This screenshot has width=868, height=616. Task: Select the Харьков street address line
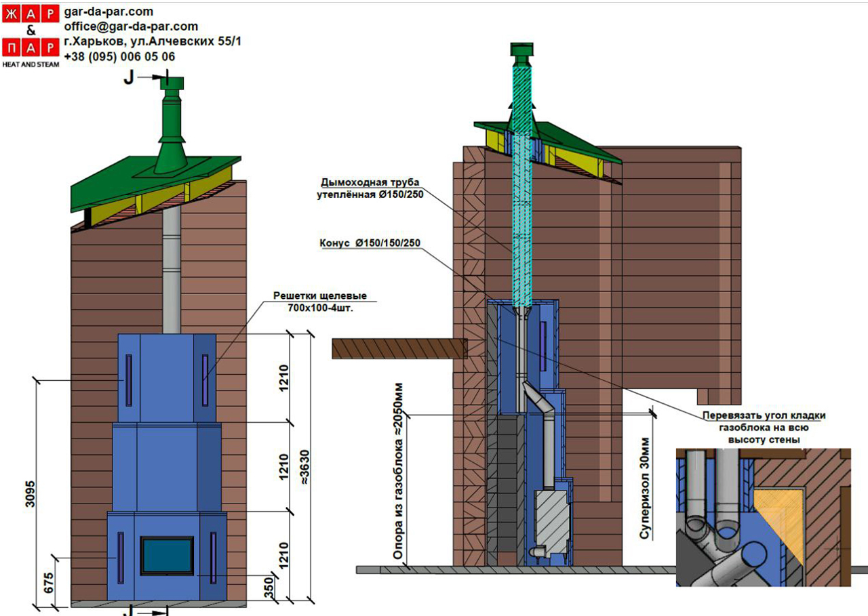(153, 41)
